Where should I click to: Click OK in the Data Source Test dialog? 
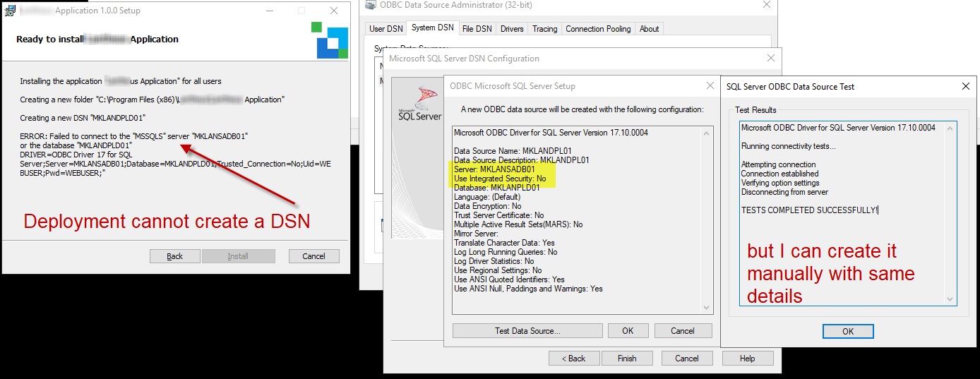[x=848, y=331]
